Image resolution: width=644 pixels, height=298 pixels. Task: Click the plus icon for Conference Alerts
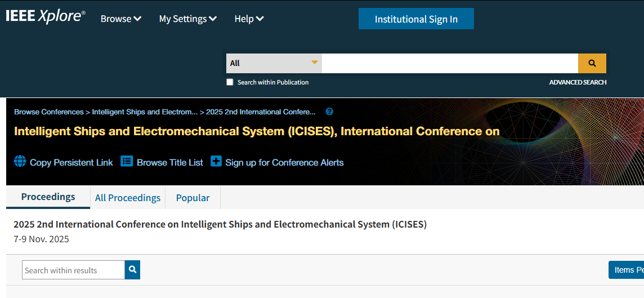216,161
